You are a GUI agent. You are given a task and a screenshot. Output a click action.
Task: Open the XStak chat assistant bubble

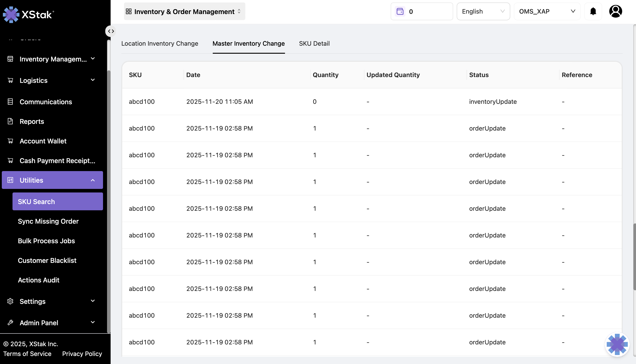pyautogui.click(x=617, y=344)
